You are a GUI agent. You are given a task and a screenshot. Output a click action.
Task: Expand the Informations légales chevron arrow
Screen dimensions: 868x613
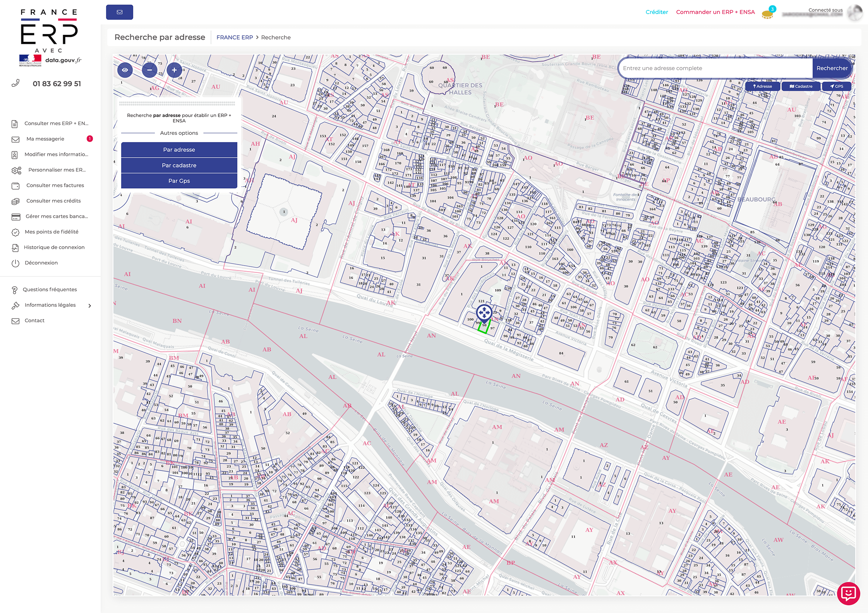[90, 306]
